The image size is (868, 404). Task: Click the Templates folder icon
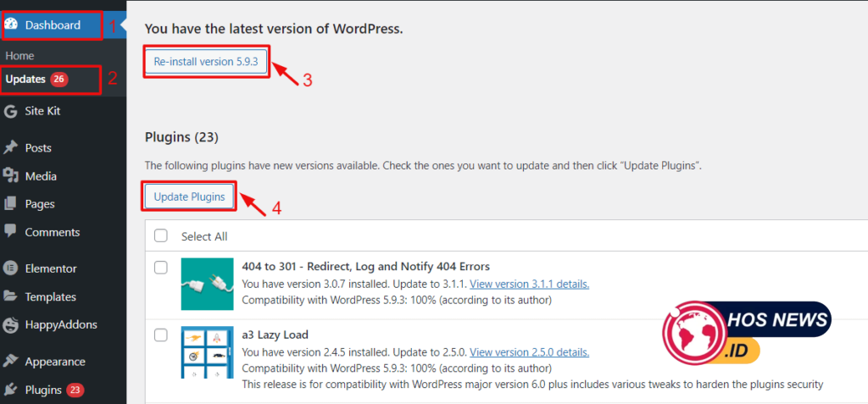pos(11,296)
